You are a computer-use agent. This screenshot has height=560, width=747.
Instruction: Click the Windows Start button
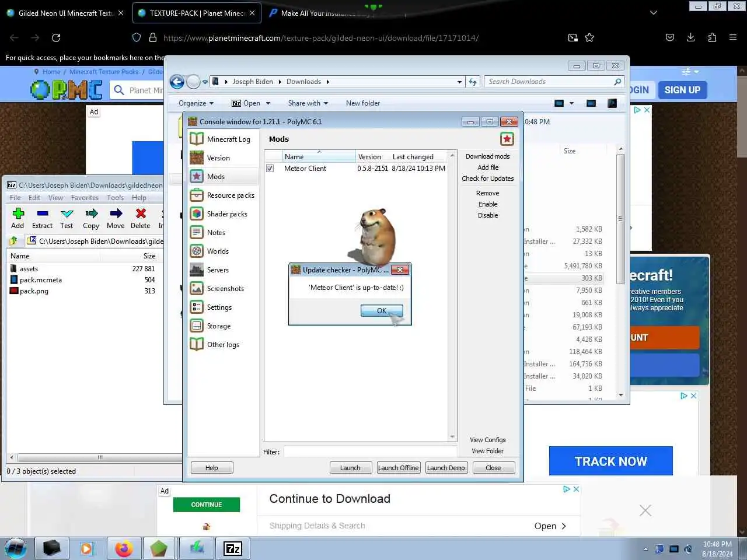(16, 548)
